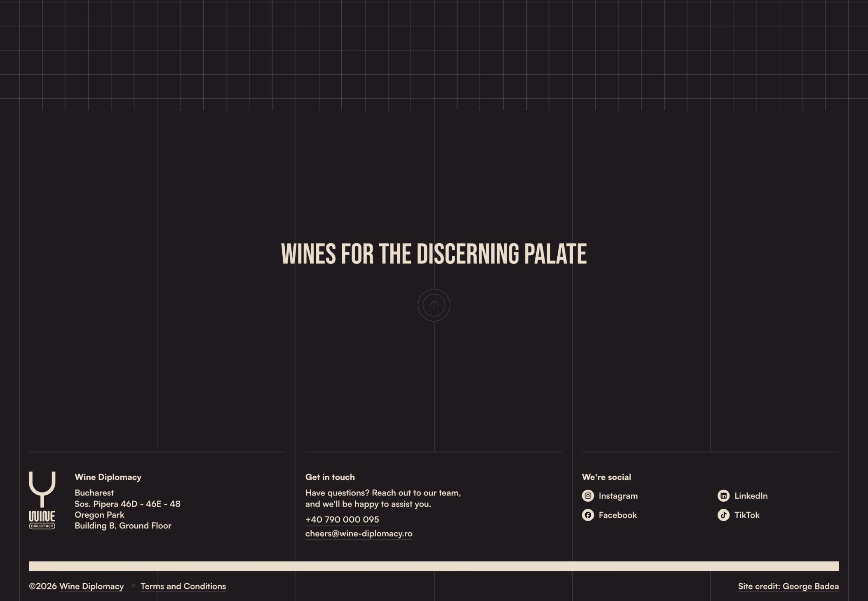Screen dimensions: 868x601
Task: Click the 'We're social' heading
Action: (606, 477)
